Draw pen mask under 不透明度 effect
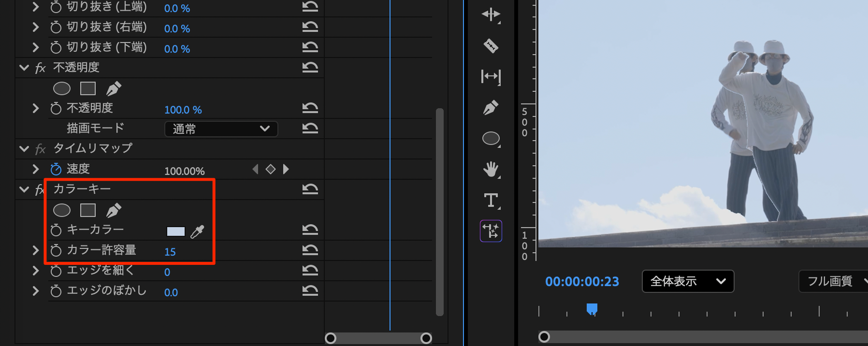The height and width of the screenshot is (346, 868). 114,88
